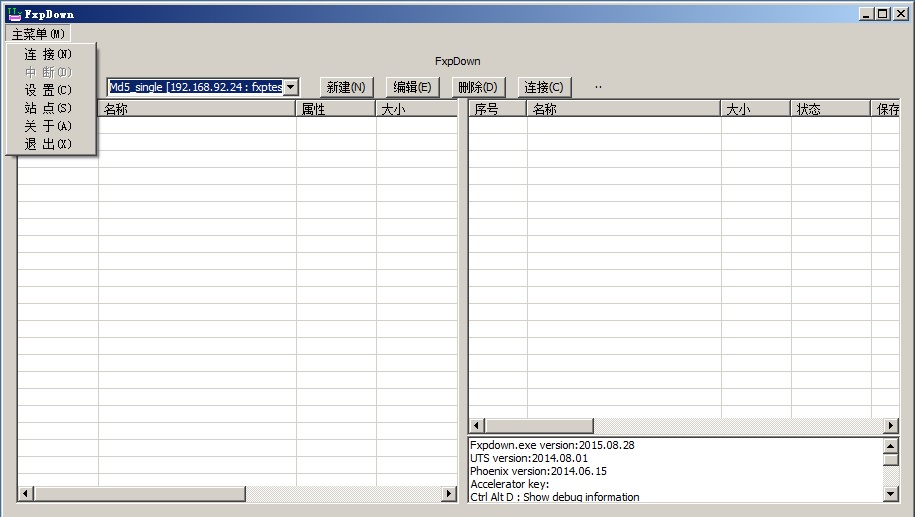
Task: Click the FxpDown label above the toolbar
Action: coord(458,61)
